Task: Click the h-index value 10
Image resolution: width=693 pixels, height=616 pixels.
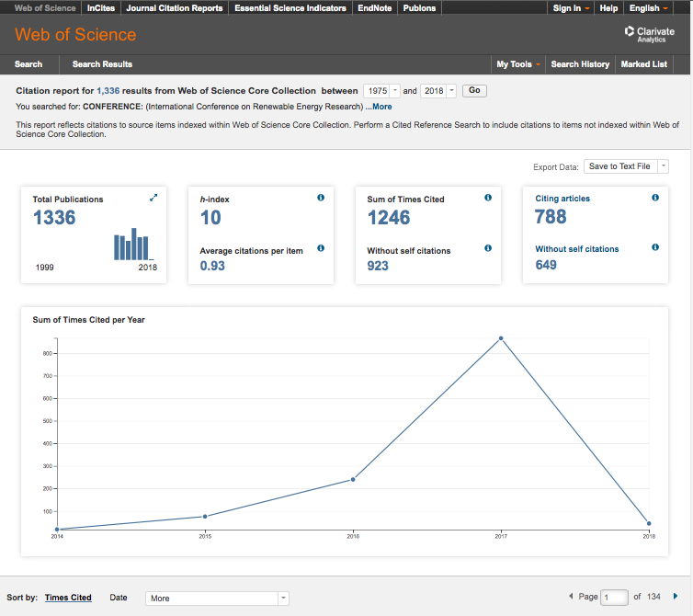Action: coord(210,218)
